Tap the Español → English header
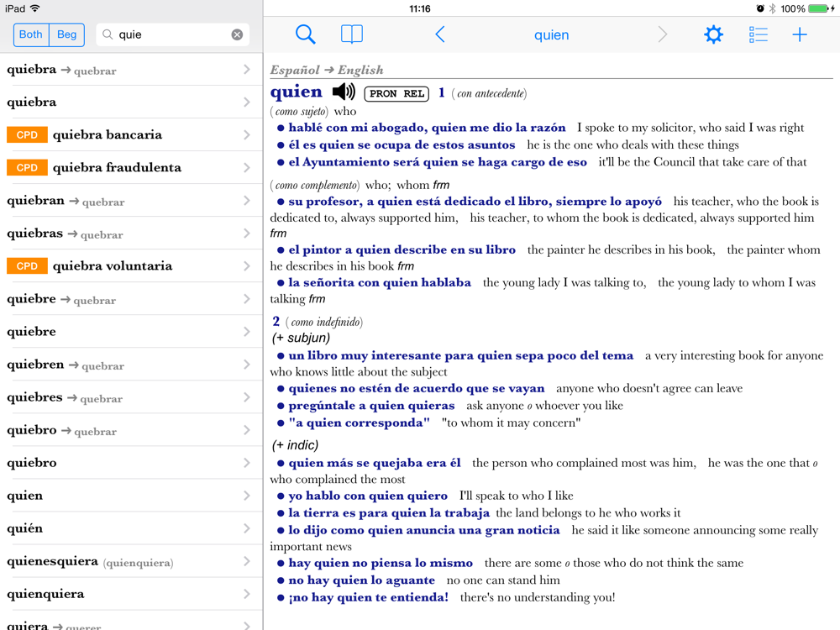 point(327,71)
